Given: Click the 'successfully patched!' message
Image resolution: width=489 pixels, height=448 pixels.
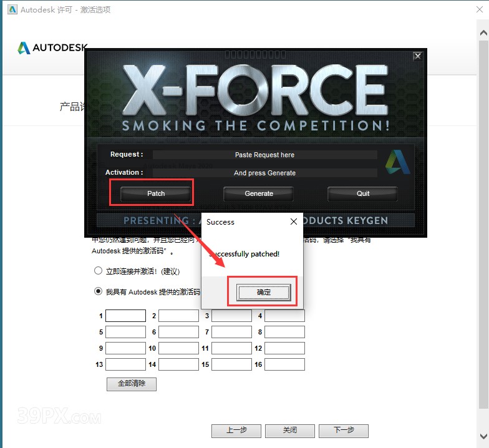Looking at the screenshot, I should click(244, 254).
